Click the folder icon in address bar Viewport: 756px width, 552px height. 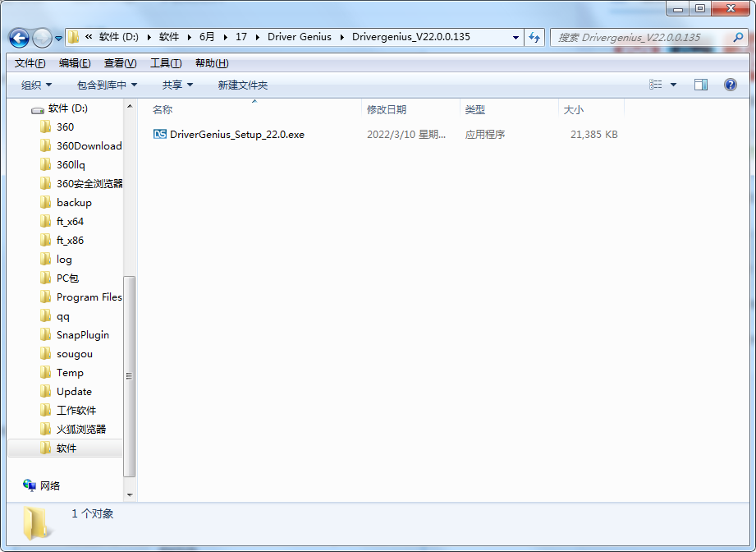pyautogui.click(x=73, y=37)
